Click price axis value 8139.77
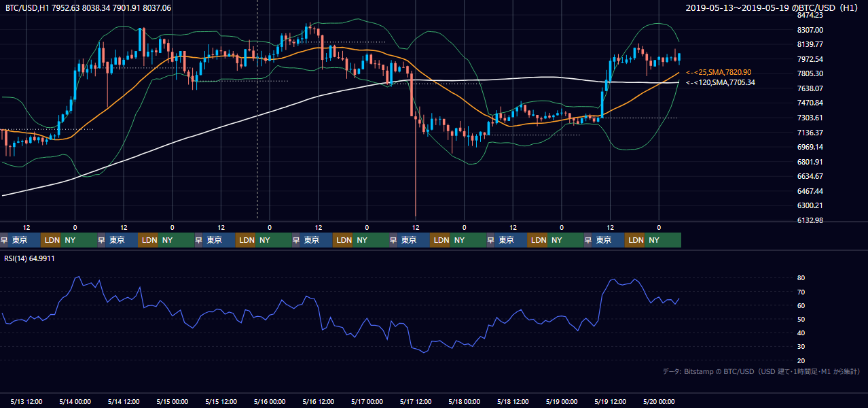This screenshot has width=868, height=408. point(811,44)
